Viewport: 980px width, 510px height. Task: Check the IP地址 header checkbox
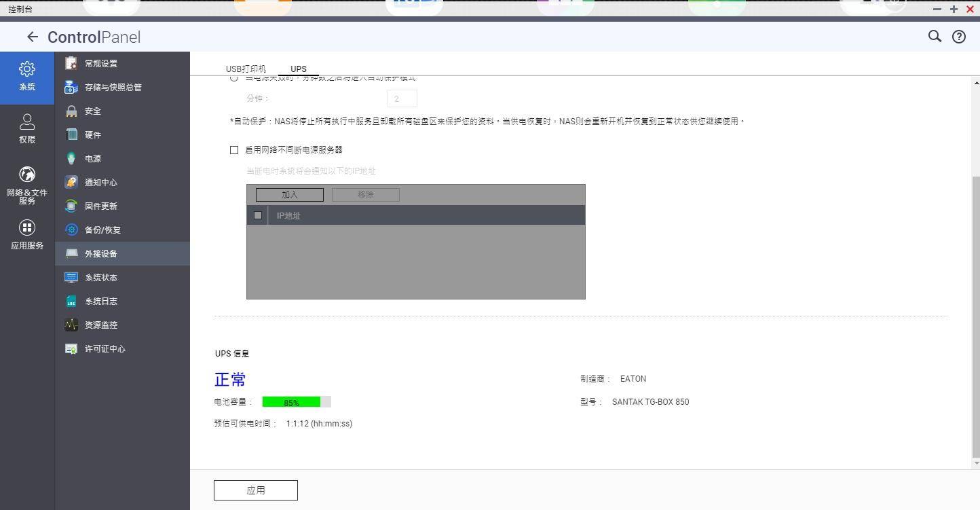(258, 215)
